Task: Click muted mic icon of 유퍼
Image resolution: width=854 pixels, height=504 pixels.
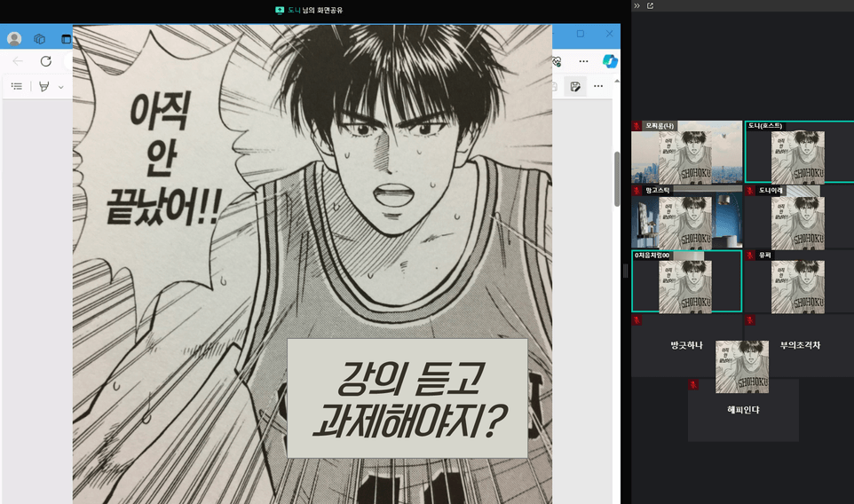Action: (750, 256)
